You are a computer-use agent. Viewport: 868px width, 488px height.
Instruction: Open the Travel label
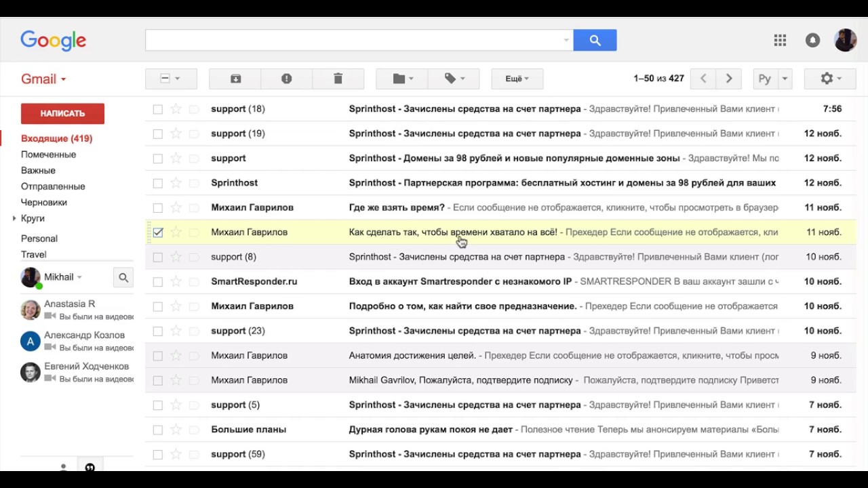tap(34, 255)
